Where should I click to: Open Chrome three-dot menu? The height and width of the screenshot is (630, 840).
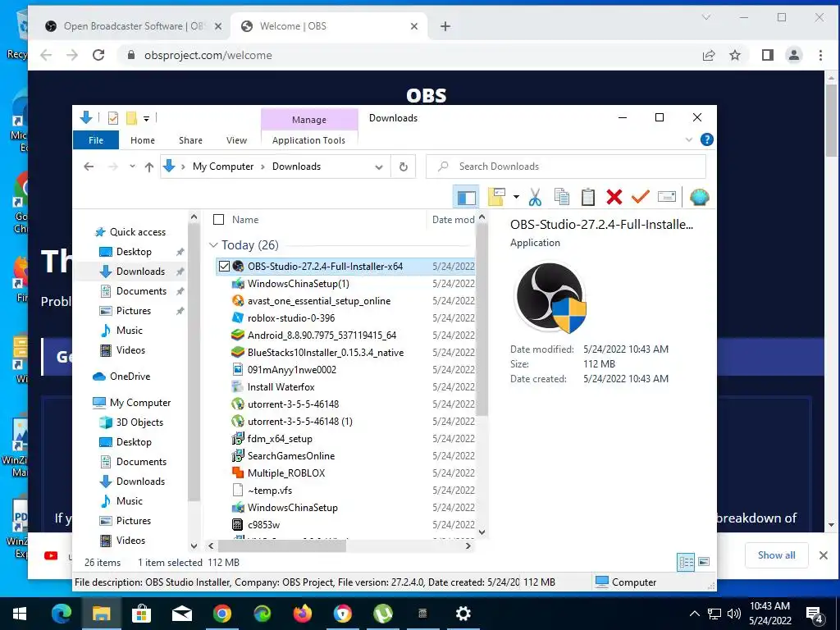pyautogui.click(x=820, y=55)
